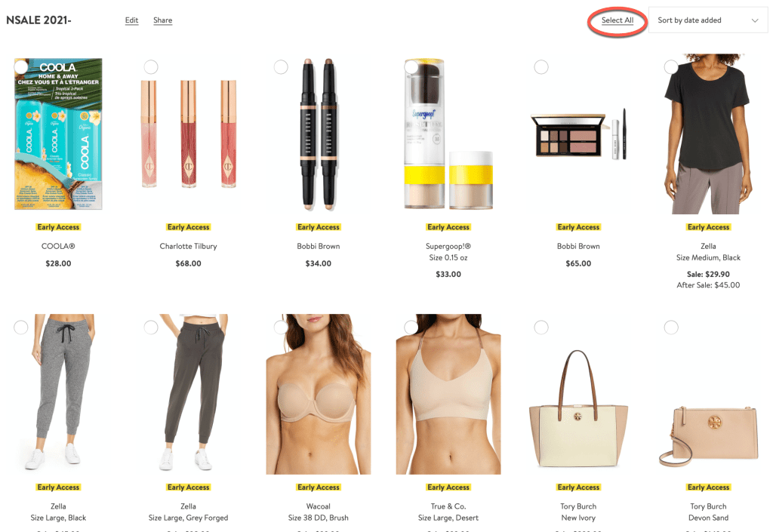Check the Zella Grey Forged joggers circle

click(151, 327)
